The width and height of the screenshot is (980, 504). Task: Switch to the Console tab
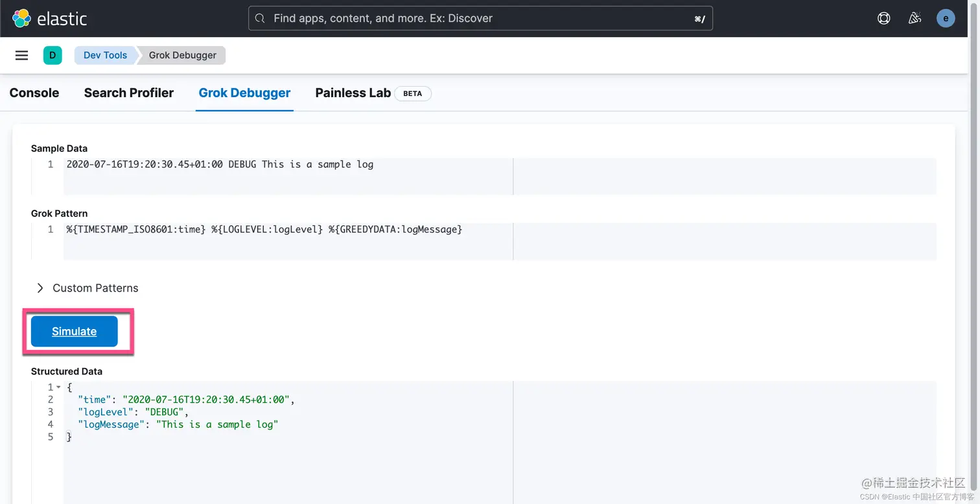point(34,93)
